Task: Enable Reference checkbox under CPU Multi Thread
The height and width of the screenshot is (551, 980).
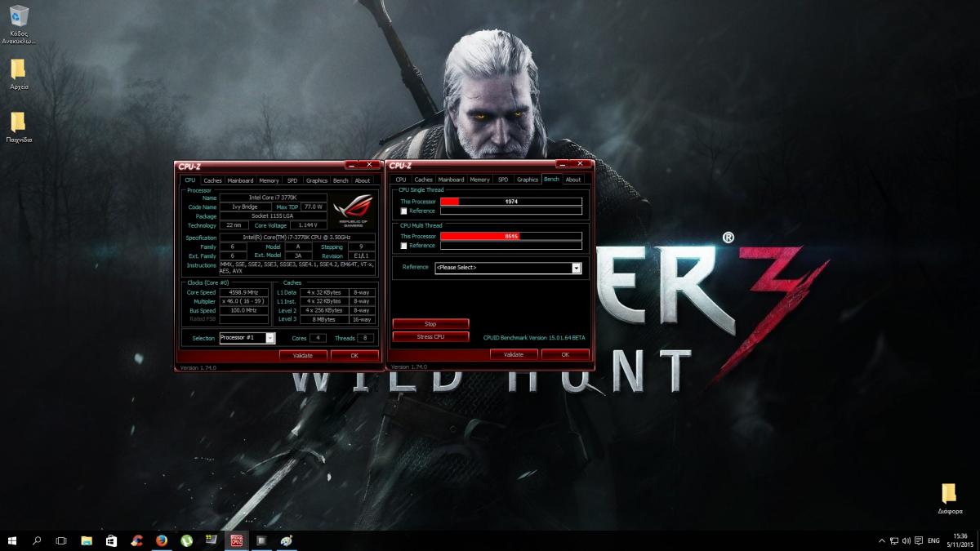Action: click(x=403, y=246)
